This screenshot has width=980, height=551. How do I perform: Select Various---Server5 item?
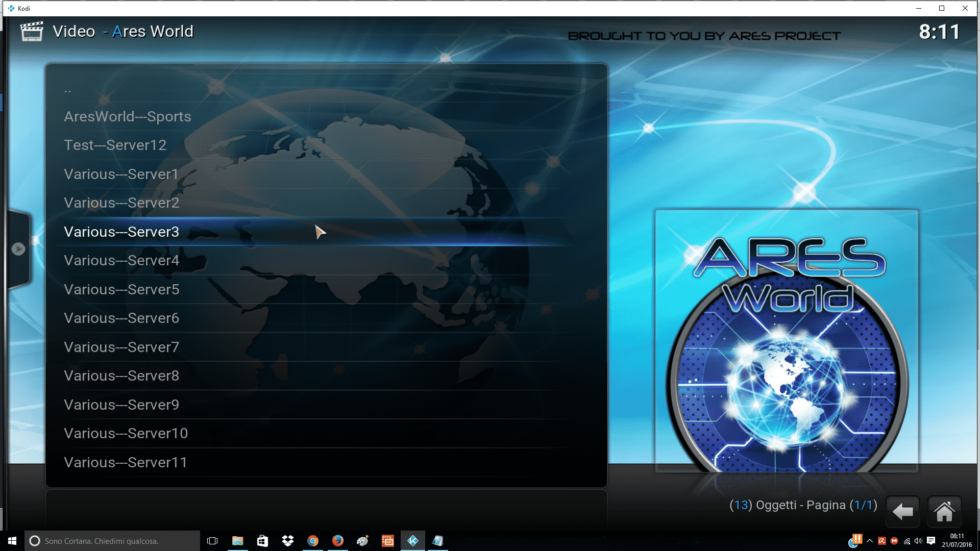pos(327,289)
